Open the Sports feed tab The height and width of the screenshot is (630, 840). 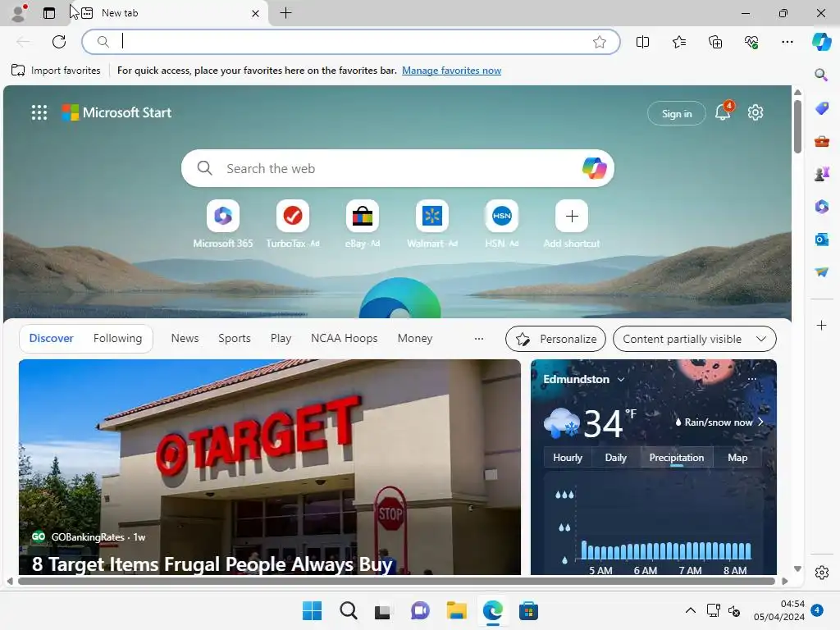pos(234,339)
